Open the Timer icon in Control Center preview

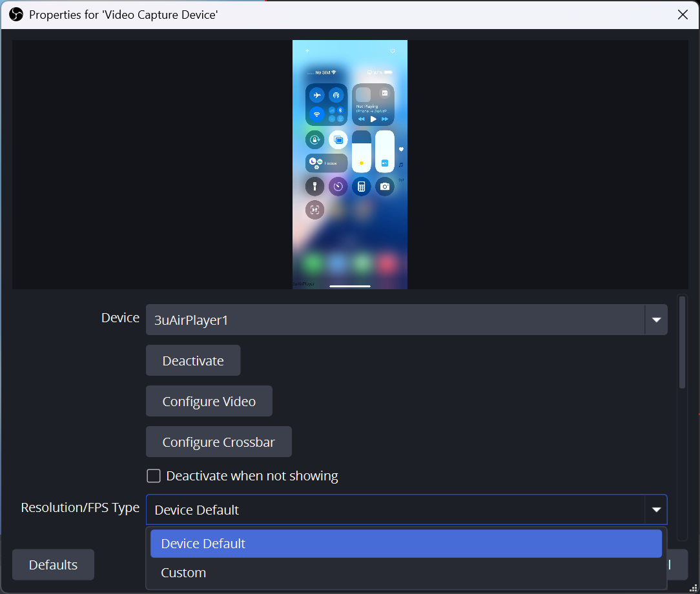click(338, 186)
